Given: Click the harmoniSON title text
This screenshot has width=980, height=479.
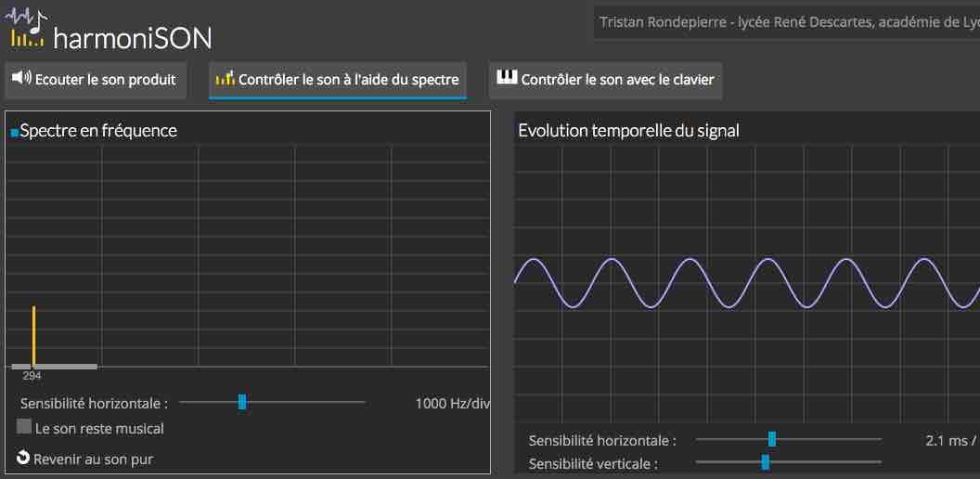Looking at the screenshot, I should coord(133,39).
